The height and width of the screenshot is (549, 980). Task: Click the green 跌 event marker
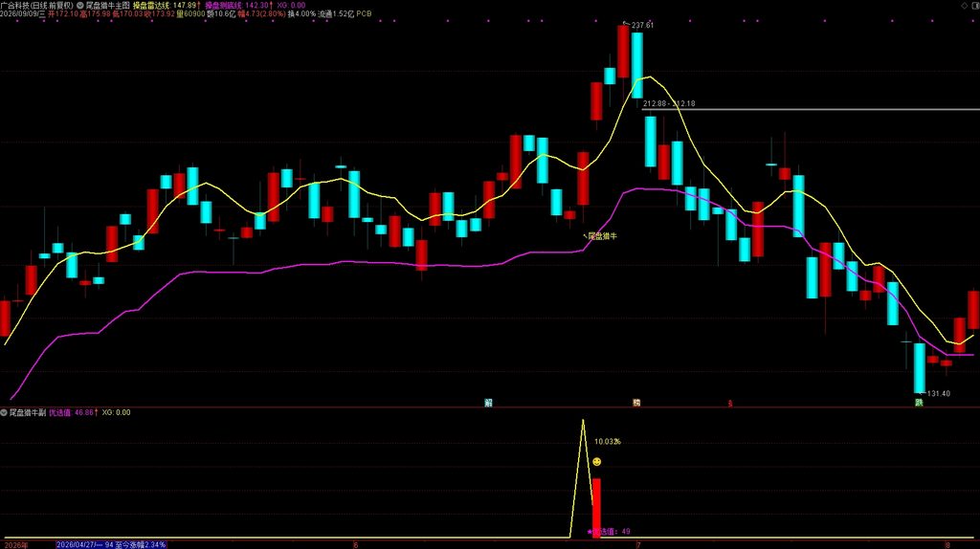[x=919, y=403]
